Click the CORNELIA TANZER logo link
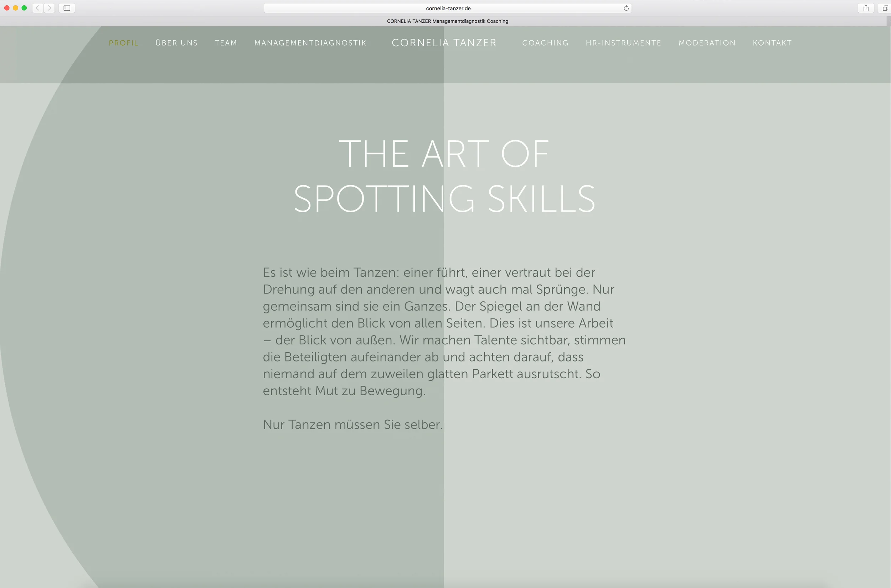 (x=444, y=43)
